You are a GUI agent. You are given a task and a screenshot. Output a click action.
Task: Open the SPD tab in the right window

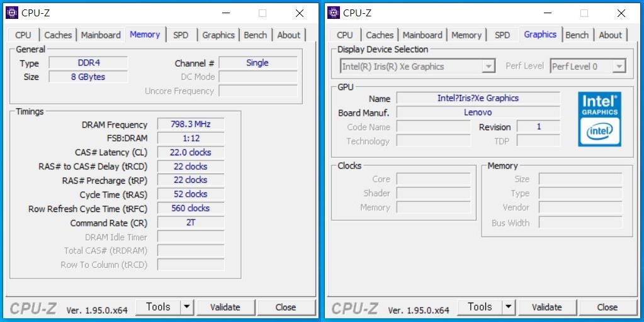coord(502,35)
